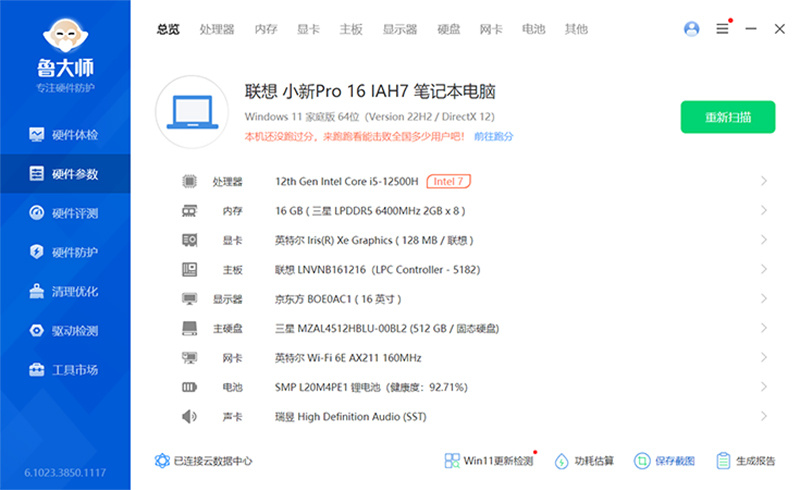The height and width of the screenshot is (490, 800).
Task: Open Win11更新检测 tool
Action: pos(489,461)
